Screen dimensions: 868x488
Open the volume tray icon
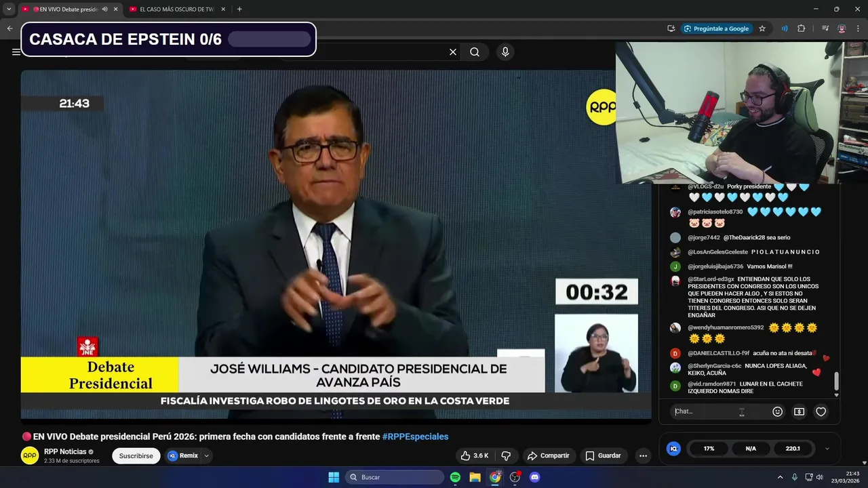[x=819, y=477]
